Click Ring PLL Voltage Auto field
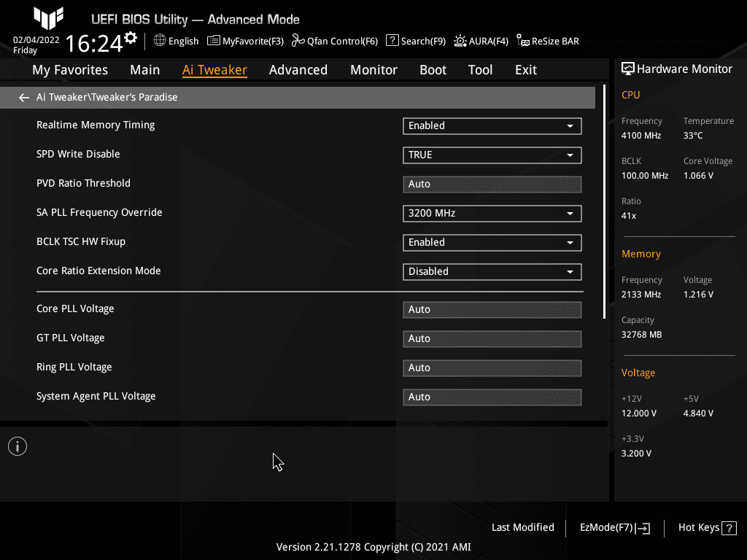This screenshot has width=747, height=560. [492, 368]
